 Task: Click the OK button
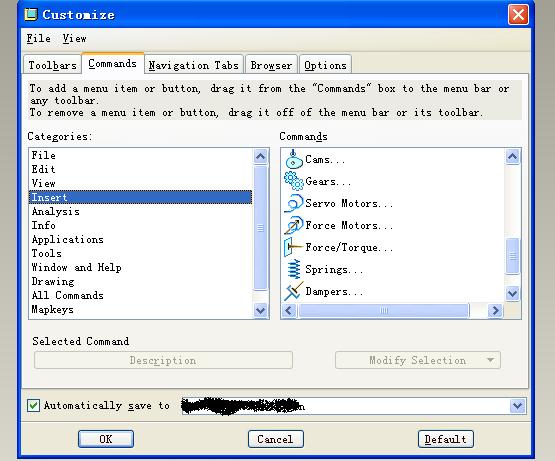click(x=106, y=439)
